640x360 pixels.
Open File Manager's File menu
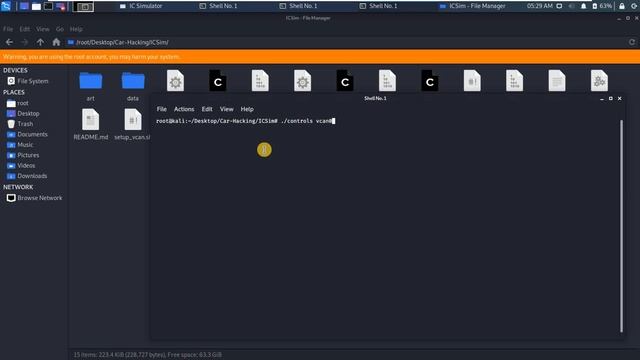click(8, 29)
